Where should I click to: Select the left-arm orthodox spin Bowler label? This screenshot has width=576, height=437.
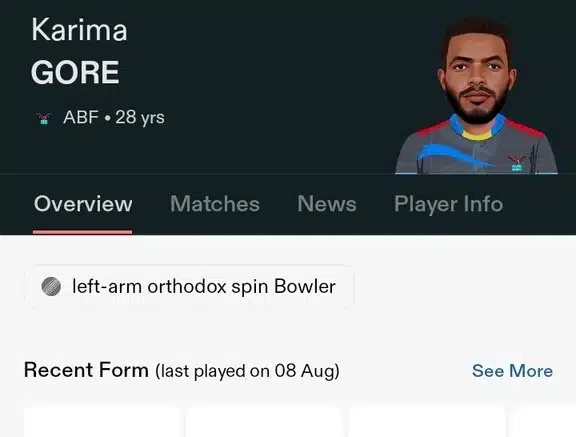pyautogui.click(x=204, y=286)
